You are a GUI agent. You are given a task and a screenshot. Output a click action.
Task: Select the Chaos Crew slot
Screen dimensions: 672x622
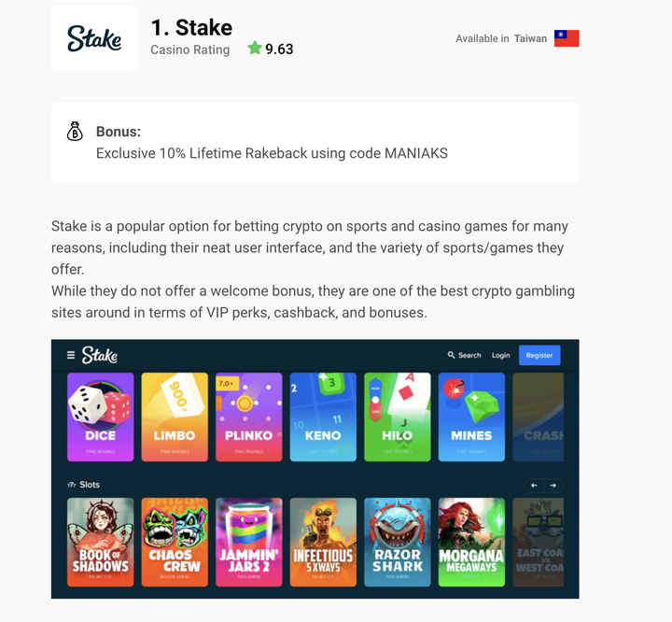175,543
